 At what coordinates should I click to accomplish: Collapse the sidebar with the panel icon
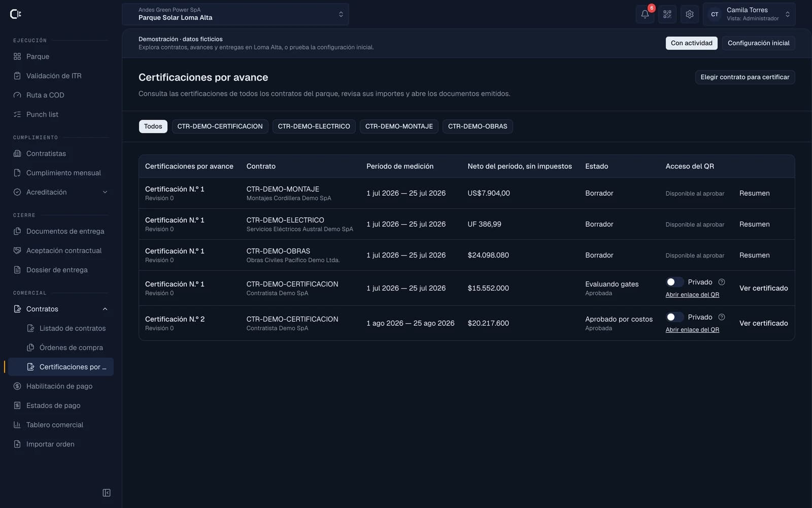coord(107,493)
